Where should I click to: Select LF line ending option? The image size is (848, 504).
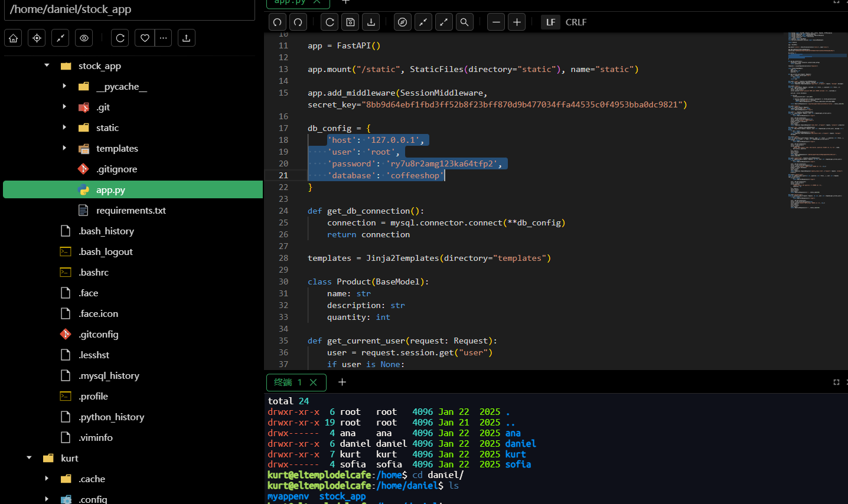click(550, 22)
